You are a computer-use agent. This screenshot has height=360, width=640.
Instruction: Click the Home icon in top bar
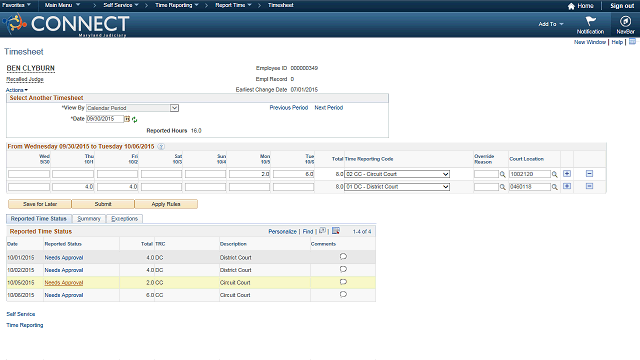[571, 6]
